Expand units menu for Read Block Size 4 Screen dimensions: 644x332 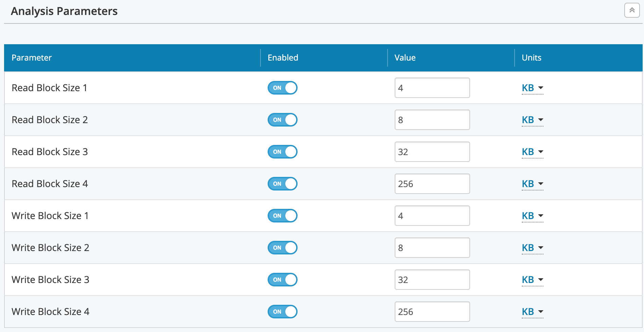[x=533, y=184]
